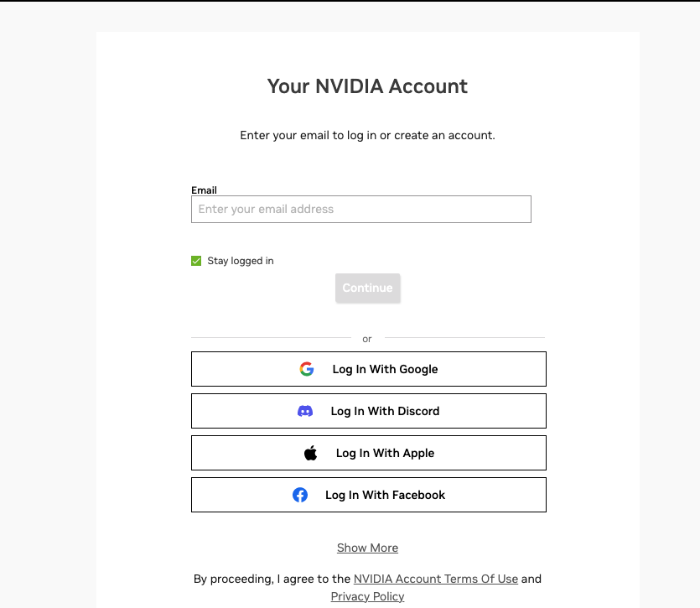
Task: Click the 'Enter your email to log in' instruction text
Action: tap(367, 135)
